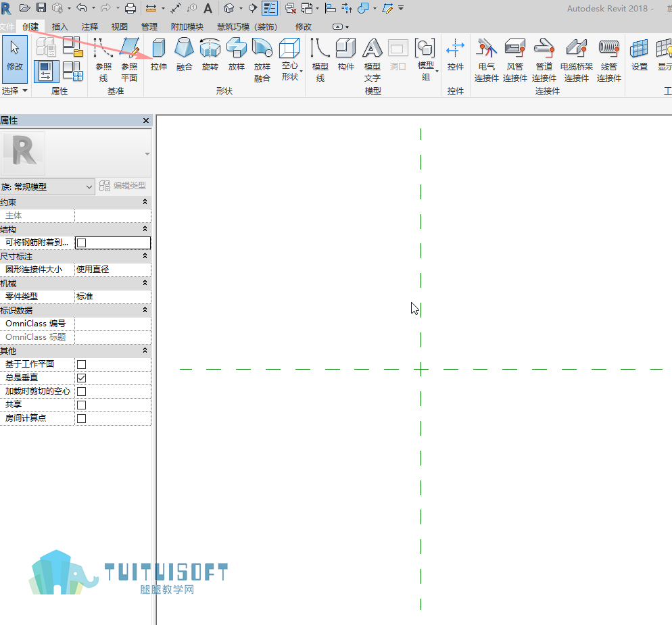
Task: Add an 电气连接件 electrical connector
Action: [x=487, y=59]
